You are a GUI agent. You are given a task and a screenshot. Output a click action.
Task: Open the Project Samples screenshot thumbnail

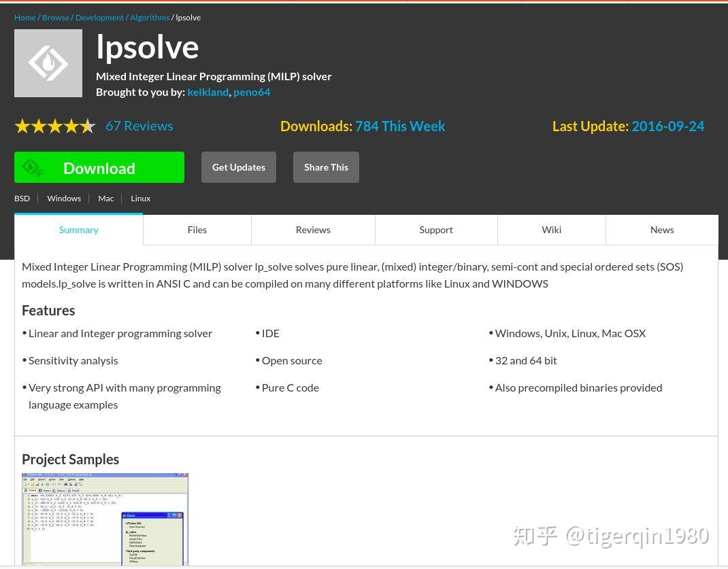[x=105, y=520]
